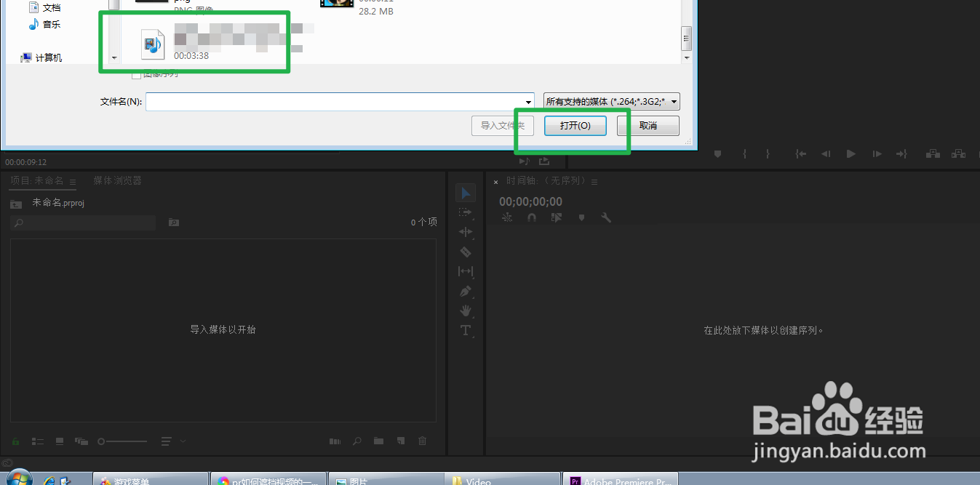The width and height of the screenshot is (980, 485).
Task: Click Automate to Sequence icon
Action: point(335,441)
